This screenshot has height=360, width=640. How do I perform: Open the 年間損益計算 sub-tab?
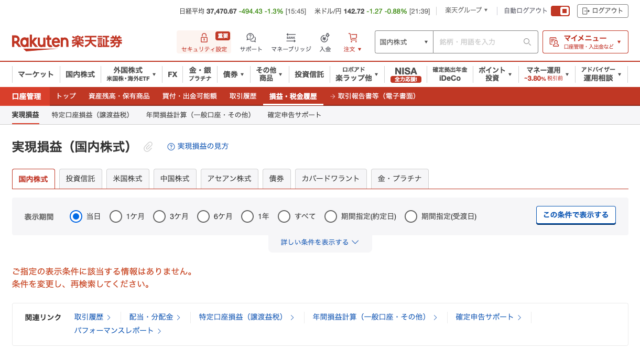click(x=198, y=115)
